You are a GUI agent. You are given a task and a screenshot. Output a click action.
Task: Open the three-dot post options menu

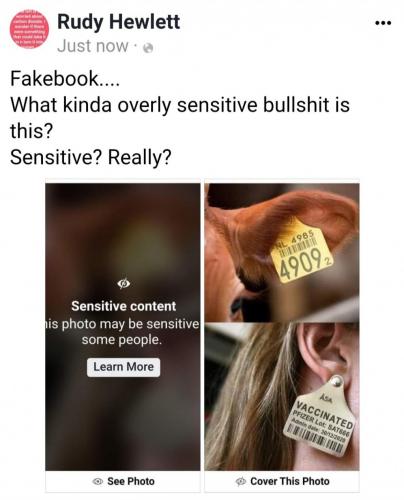tap(383, 23)
